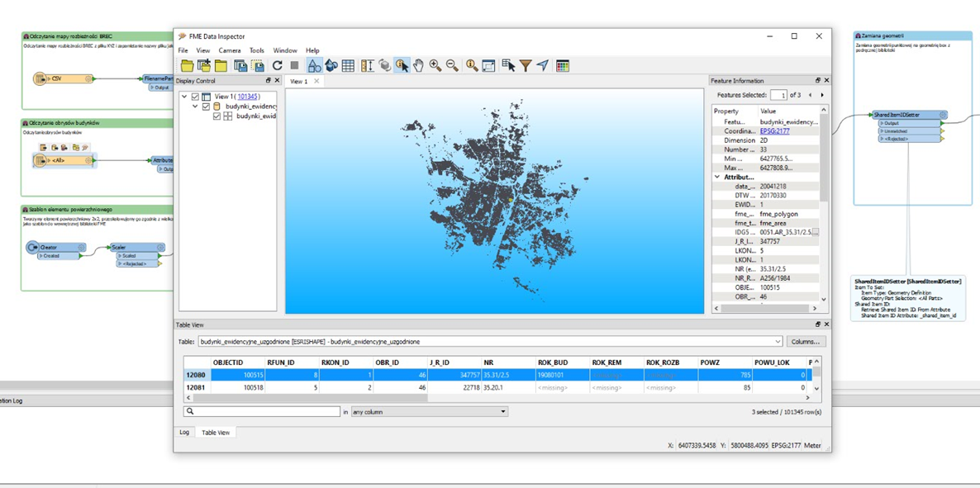980x488 pixels.
Task: Toggle the budynki_ewidencyjne dataset checkbox
Action: click(206, 107)
